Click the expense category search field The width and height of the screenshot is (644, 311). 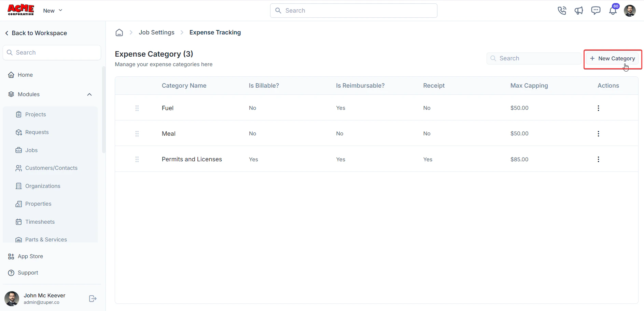pyautogui.click(x=534, y=58)
